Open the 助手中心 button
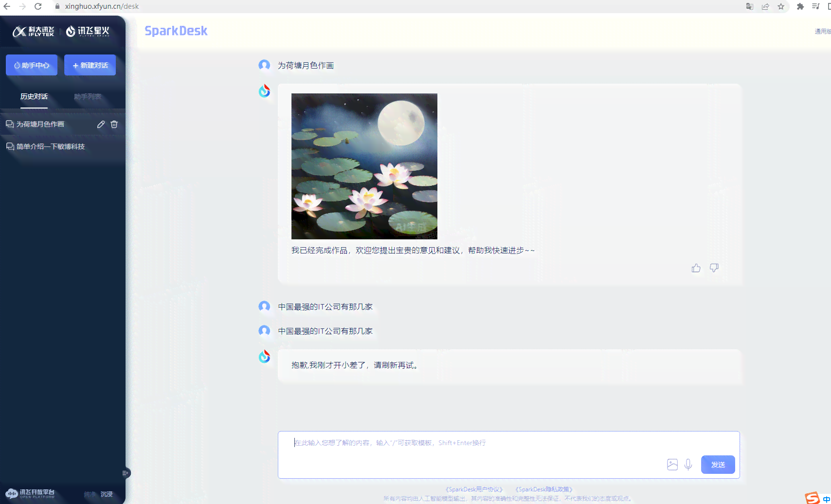 (x=32, y=65)
